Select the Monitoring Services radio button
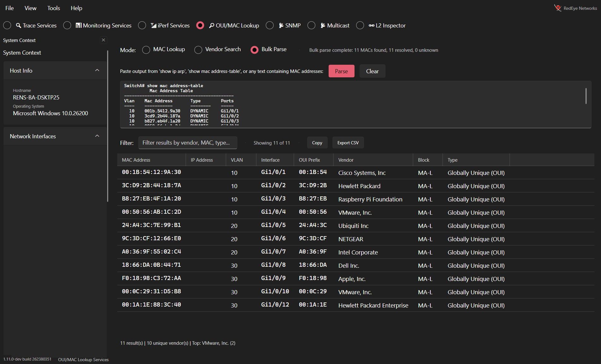This screenshot has height=364, width=601. (67, 25)
